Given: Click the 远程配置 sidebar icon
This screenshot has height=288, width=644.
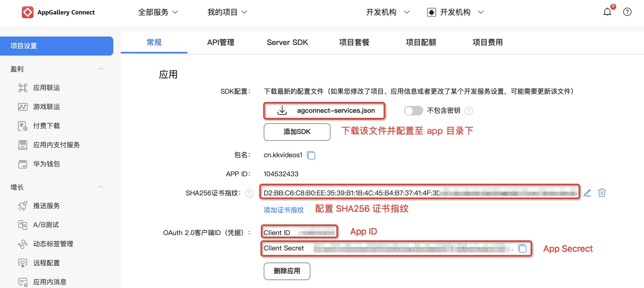Looking at the screenshot, I should point(23,263).
